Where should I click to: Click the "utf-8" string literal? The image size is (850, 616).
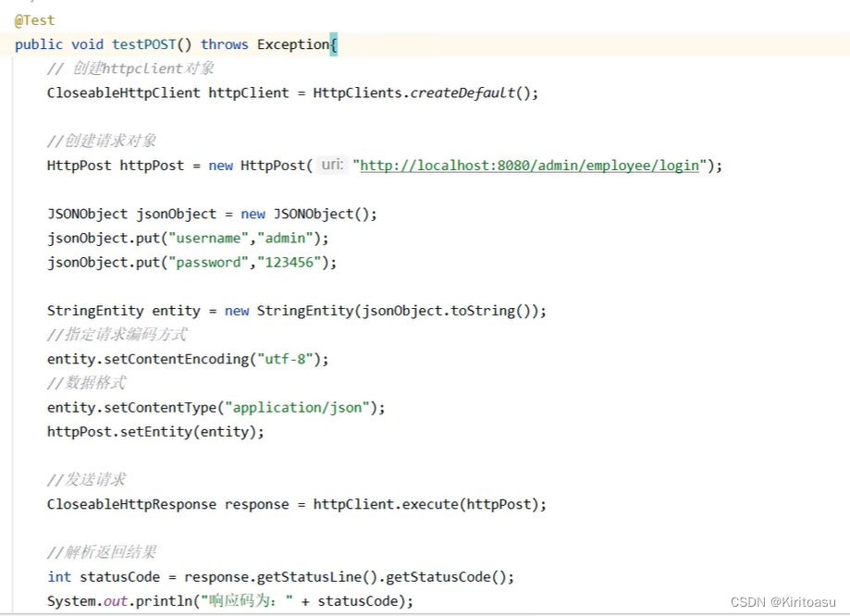pos(285,359)
